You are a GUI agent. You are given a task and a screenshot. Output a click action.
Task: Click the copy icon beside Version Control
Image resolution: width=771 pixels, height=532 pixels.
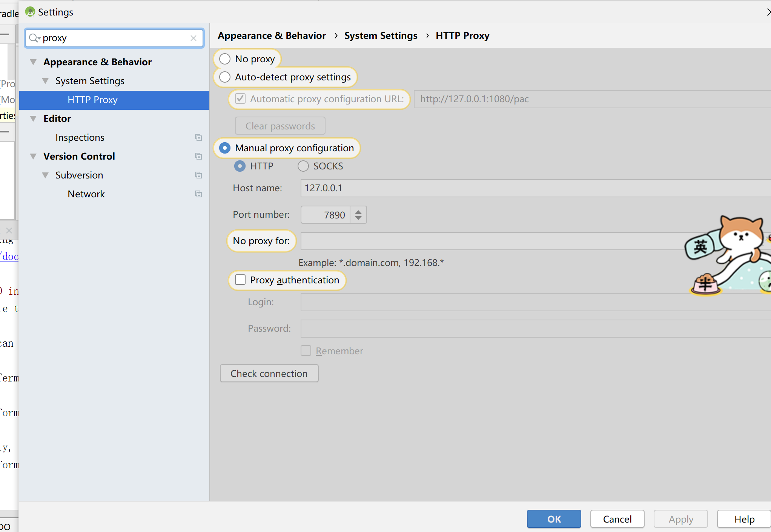(x=198, y=156)
